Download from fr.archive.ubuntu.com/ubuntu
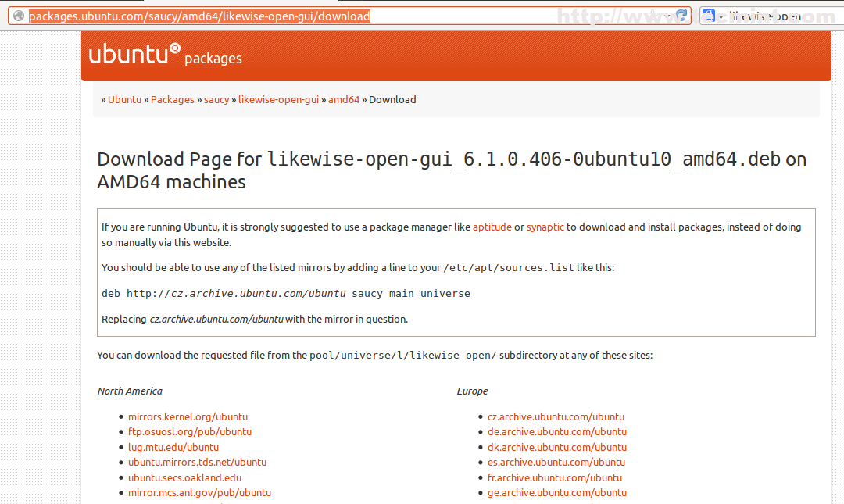The image size is (844, 504). (x=555, y=477)
